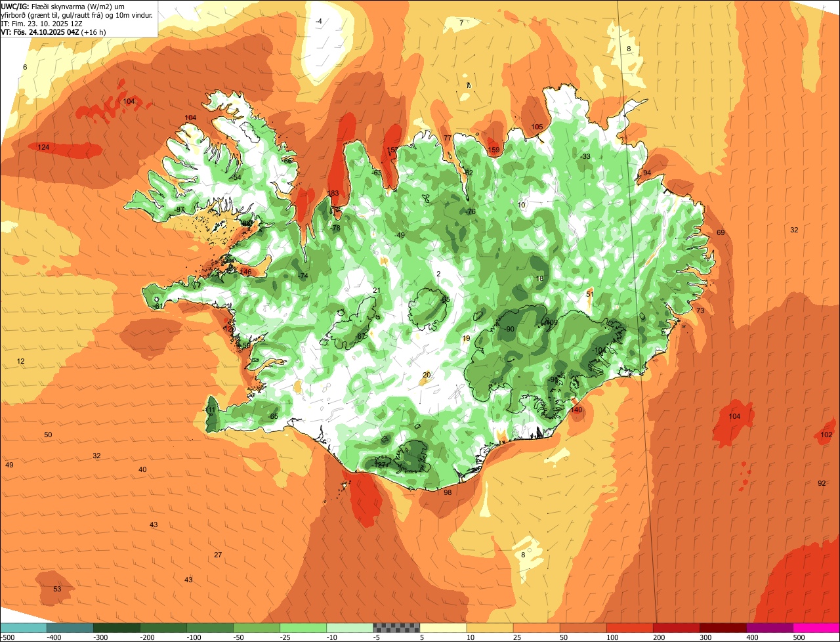
Task: Click the flux value '12' near the left edge
Action: [20, 361]
